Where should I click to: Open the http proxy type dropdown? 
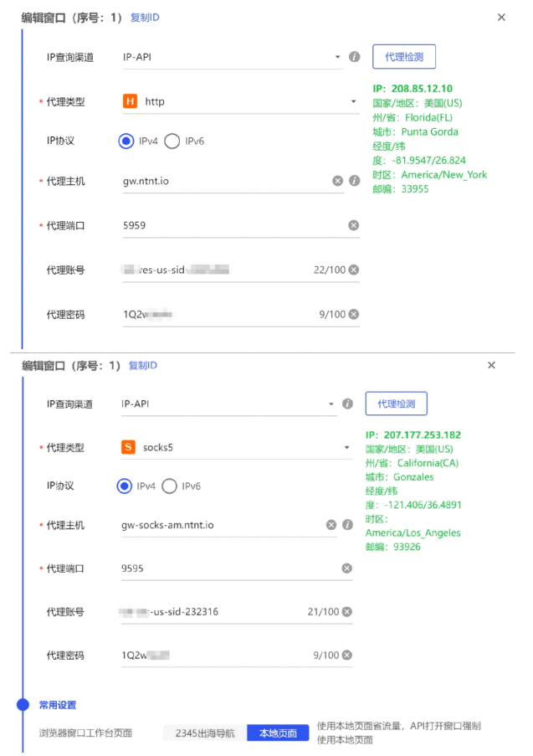[x=354, y=102]
